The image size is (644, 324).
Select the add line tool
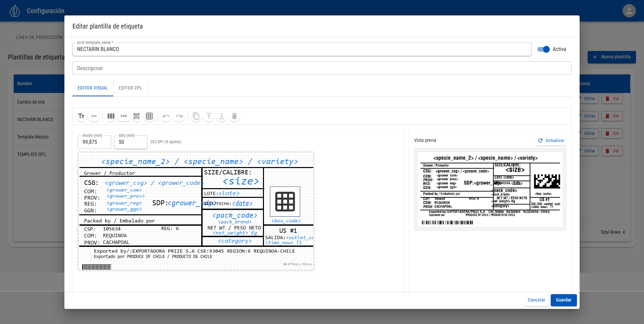tap(94, 116)
